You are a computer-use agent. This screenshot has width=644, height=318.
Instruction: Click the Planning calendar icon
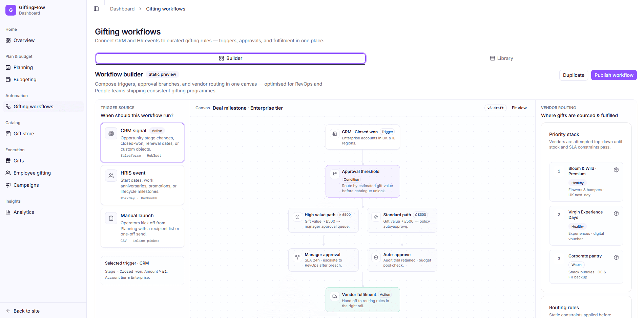coord(8,67)
